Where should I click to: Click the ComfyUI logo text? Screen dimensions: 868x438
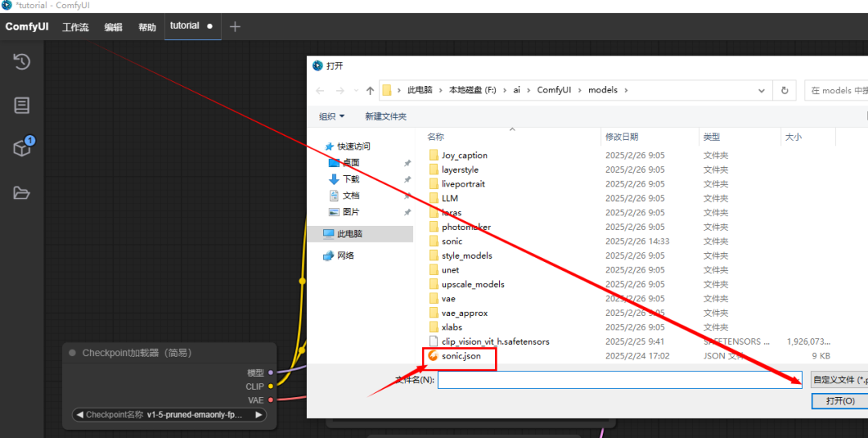coord(27,27)
